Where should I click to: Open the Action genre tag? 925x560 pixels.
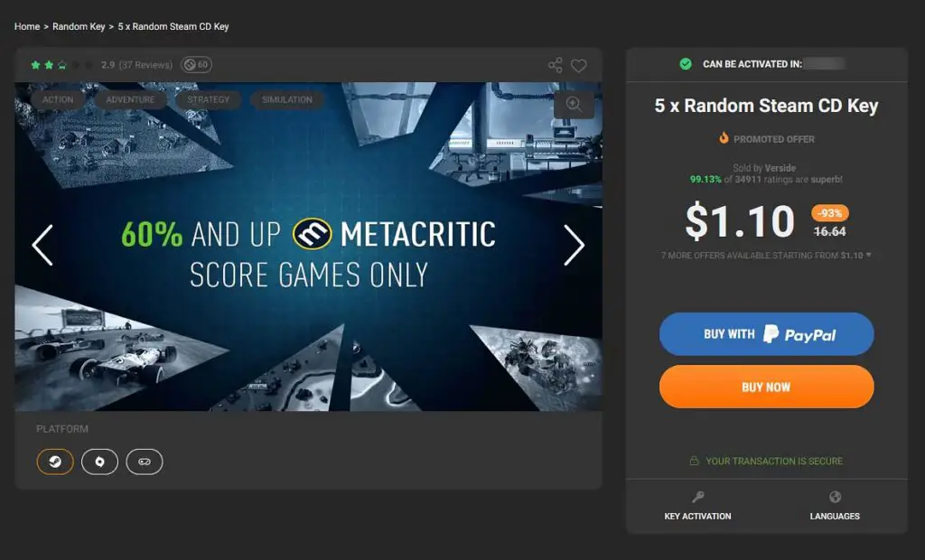58,99
